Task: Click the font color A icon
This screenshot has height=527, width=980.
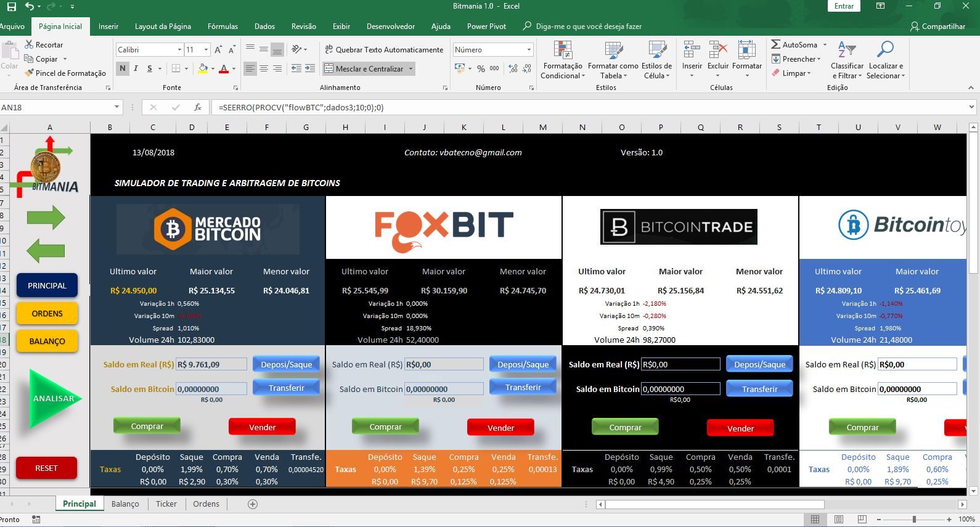Action: pyautogui.click(x=224, y=68)
